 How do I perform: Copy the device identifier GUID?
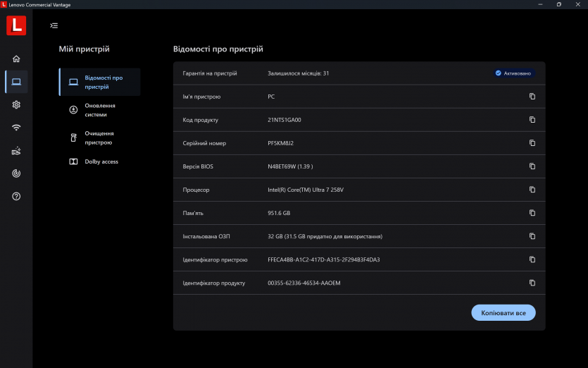pos(532,259)
